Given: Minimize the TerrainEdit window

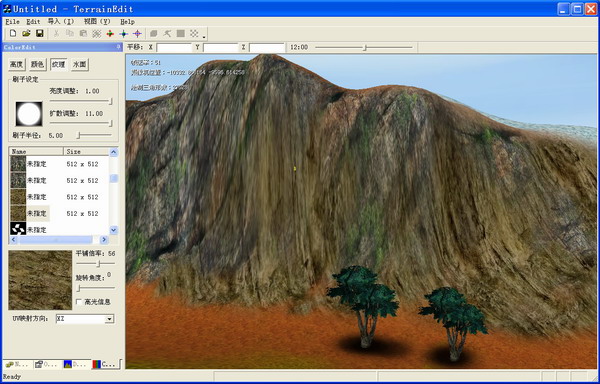Looking at the screenshot, I should coord(563,9).
